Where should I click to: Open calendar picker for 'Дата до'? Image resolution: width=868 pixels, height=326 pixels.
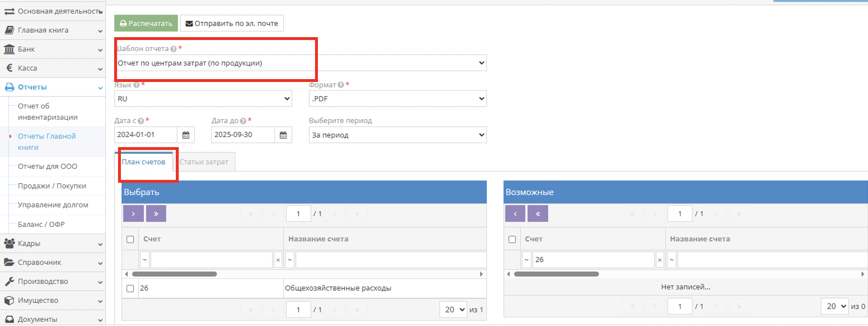[x=283, y=135]
